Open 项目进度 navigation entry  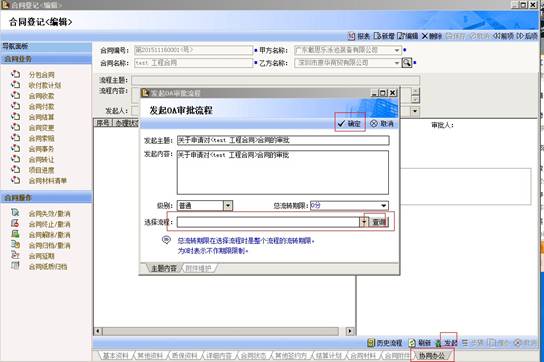[x=41, y=170]
